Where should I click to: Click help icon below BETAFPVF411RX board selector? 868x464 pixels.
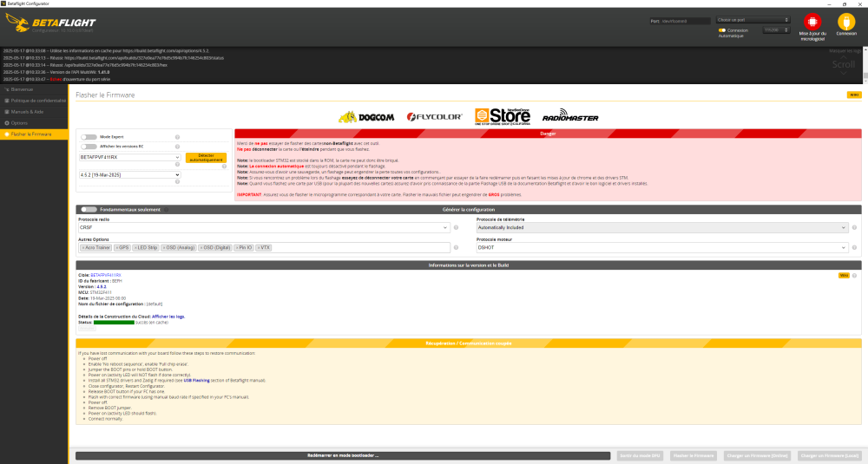(178, 164)
